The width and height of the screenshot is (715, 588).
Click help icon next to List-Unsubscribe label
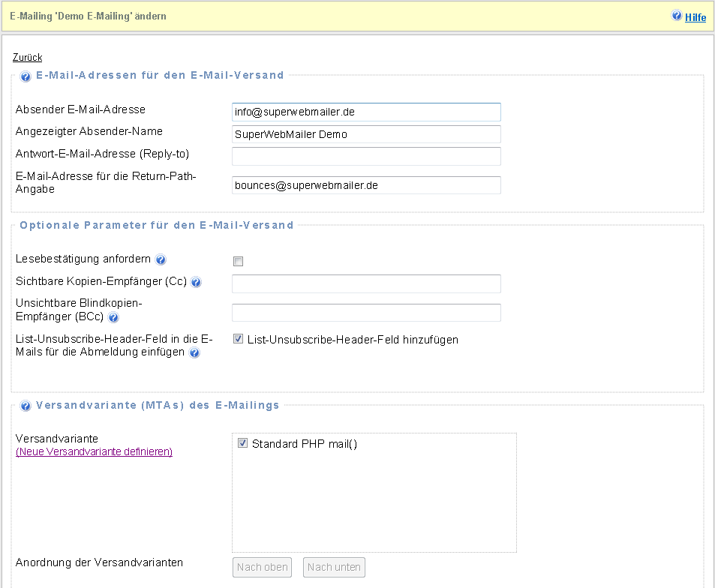pos(194,352)
